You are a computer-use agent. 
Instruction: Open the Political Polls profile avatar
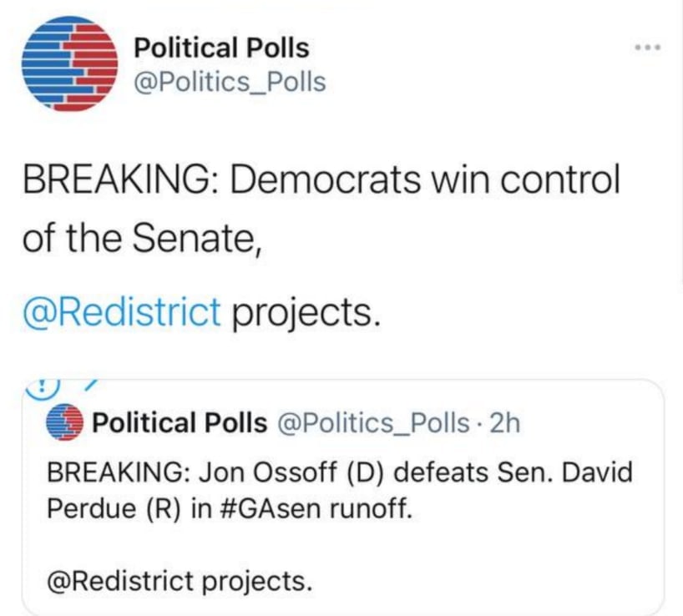point(69,63)
